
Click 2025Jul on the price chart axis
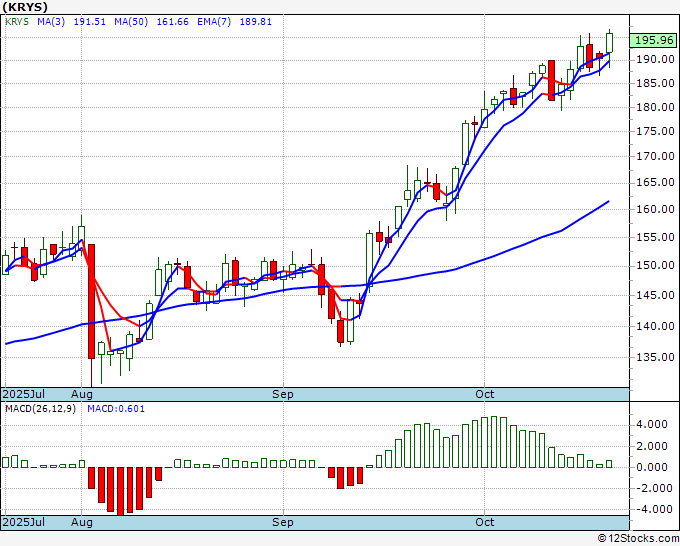pyautogui.click(x=24, y=394)
